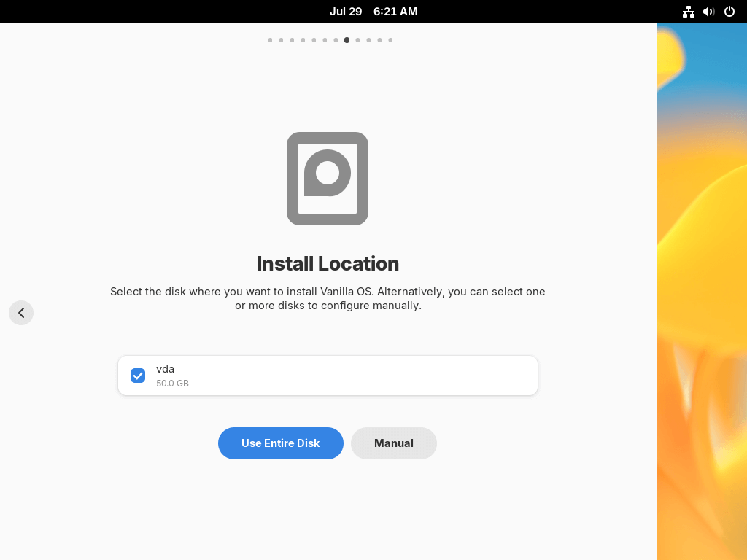
Task: Click the 50.0 GB size label
Action: point(172,384)
